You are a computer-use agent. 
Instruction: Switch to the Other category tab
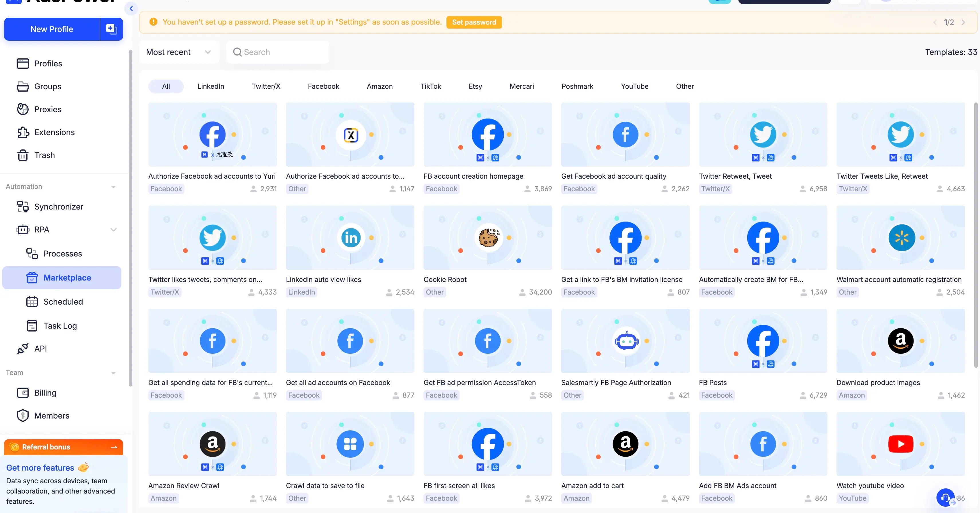685,86
